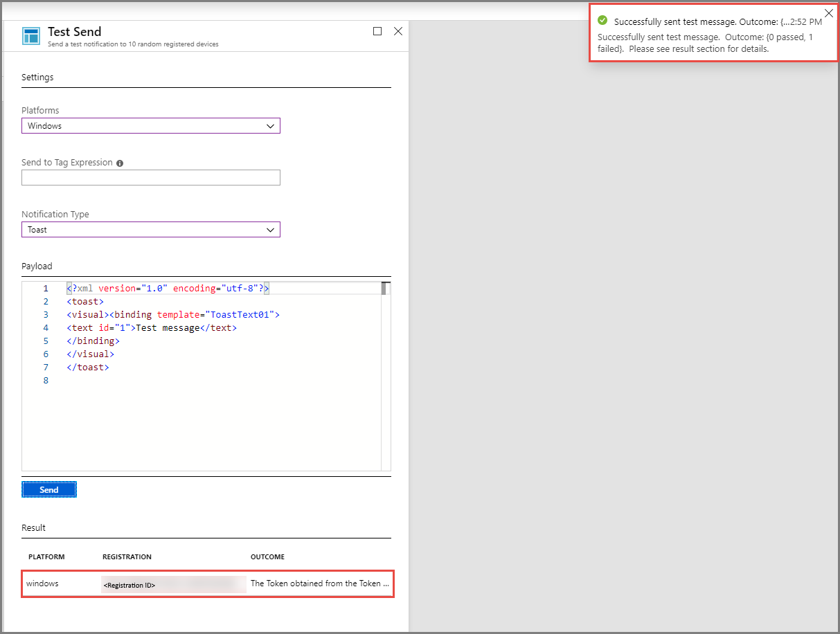Click the truncated Outcome token message
This screenshot has height=634, width=840.
pos(320,583)
